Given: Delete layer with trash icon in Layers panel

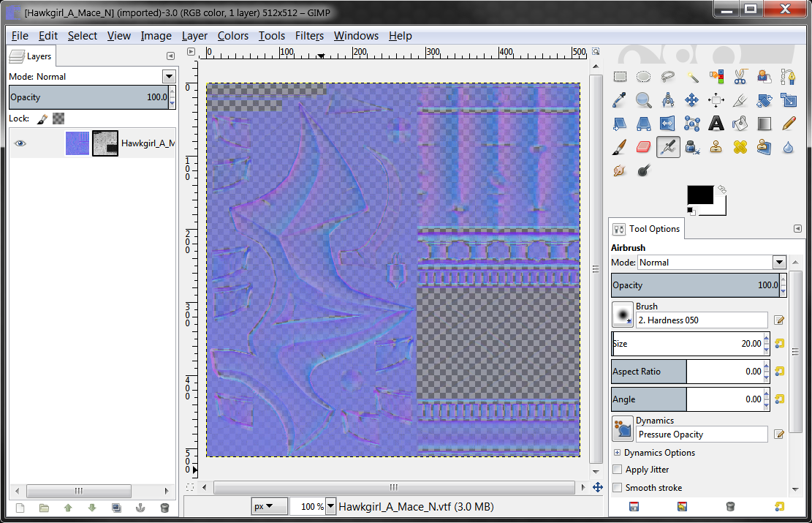Looking at the screenshot, I should click(164, 508).
